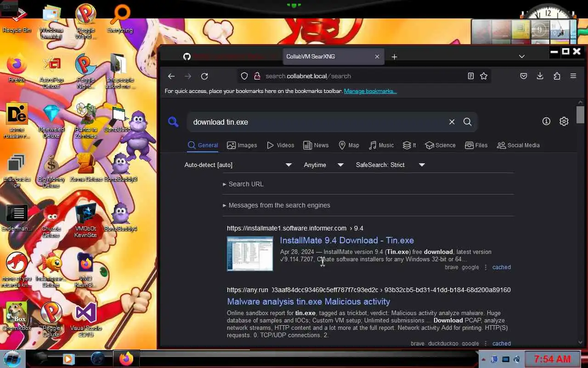Screen dimensions: 588x368
Task: Click the Manage bookmarks link
Action: [370, 91]
